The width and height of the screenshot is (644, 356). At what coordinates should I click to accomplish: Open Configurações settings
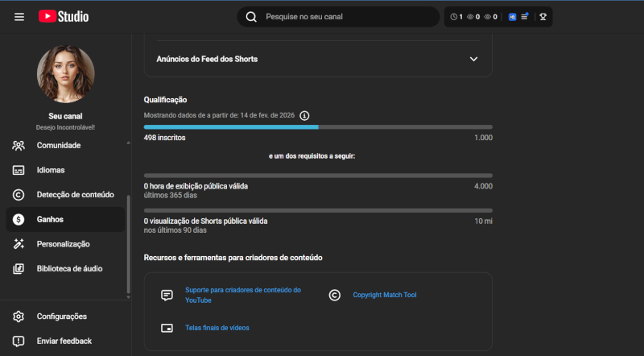coord(61,317)
